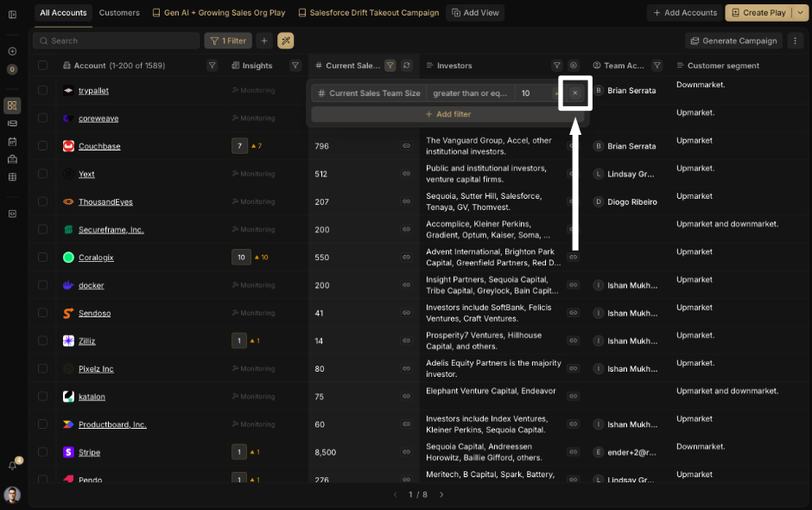Image resolution: width=812 pixels, height=510 pixels.
Task: Click the account Search field
Action: [117, 41]
